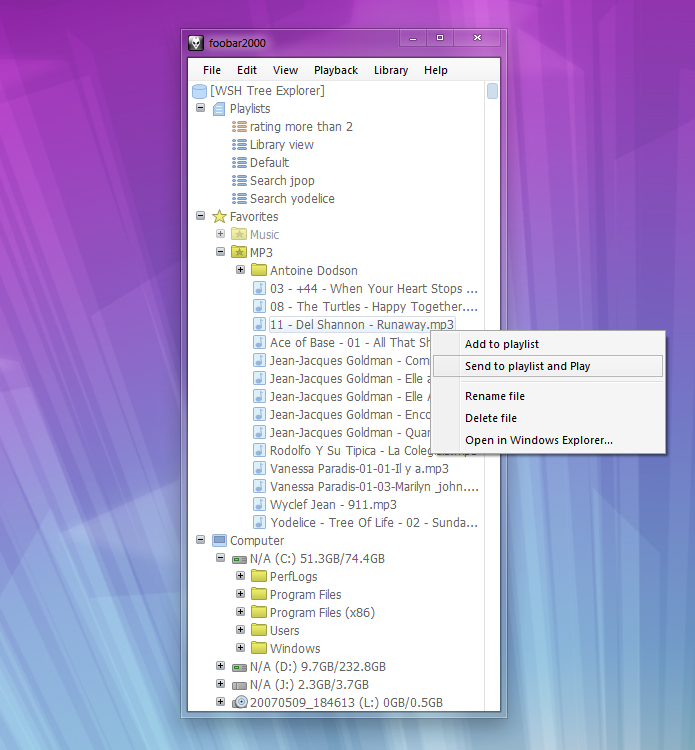Click the Playlists node document icon
Screen dimensions: 695x750
coord(219,109)
